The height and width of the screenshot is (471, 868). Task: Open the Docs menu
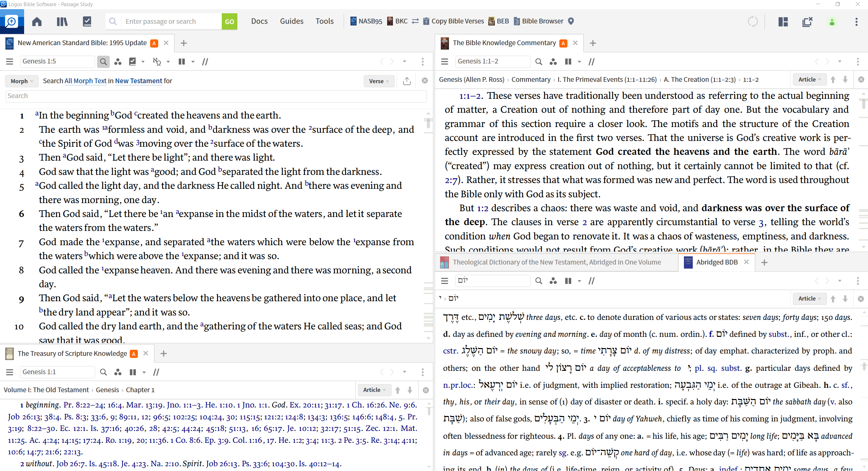pyautogui.click(x=259, y=21)
